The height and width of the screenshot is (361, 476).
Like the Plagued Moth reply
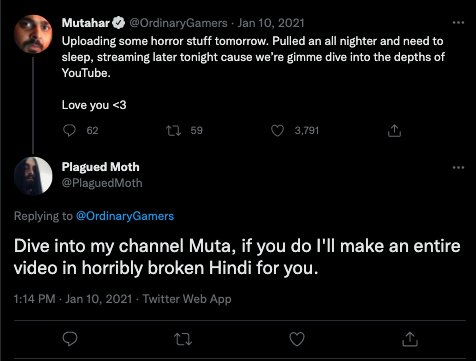(x=297, y=339)
